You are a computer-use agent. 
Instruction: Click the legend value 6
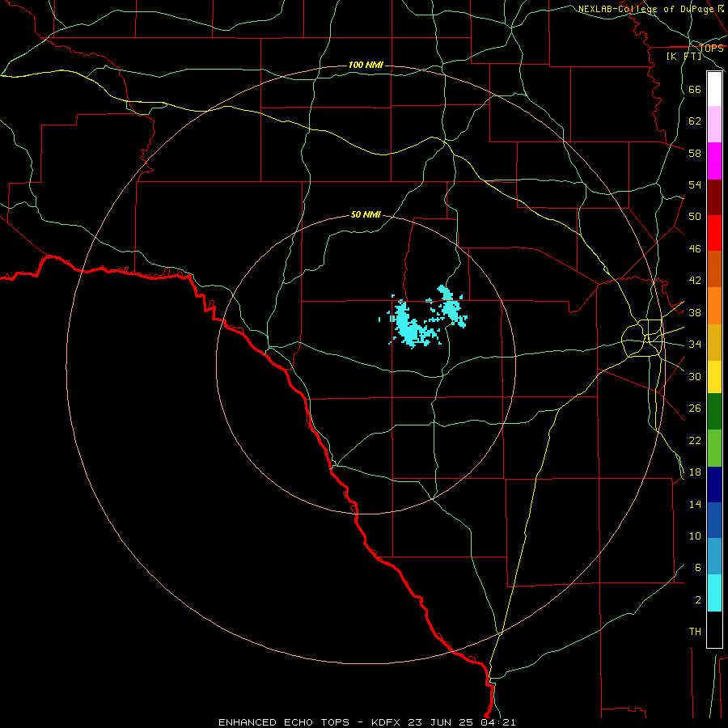pos(697,568)
